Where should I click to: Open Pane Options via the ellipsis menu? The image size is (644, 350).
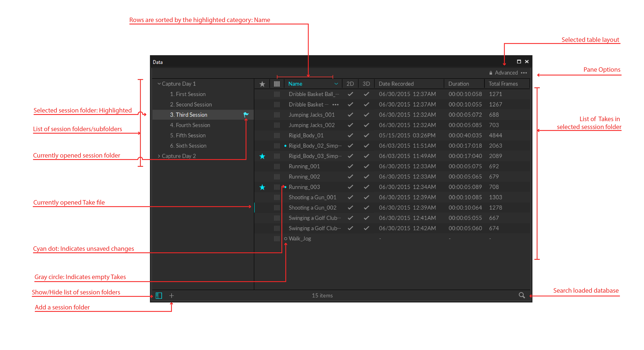click(x=524, y=73)
